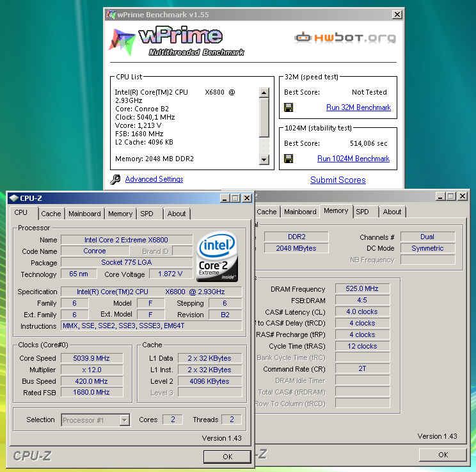476x472 pixels.
Task: Click the Instructions field MMX, SSE list
Action: pos(151,326)
